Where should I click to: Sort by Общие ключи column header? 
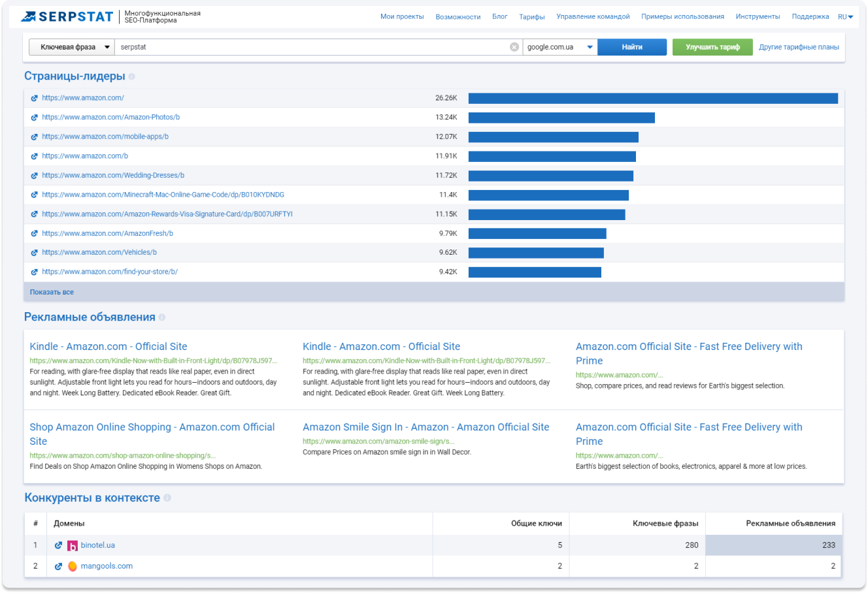pyautogui.click(x=537, y=523)
